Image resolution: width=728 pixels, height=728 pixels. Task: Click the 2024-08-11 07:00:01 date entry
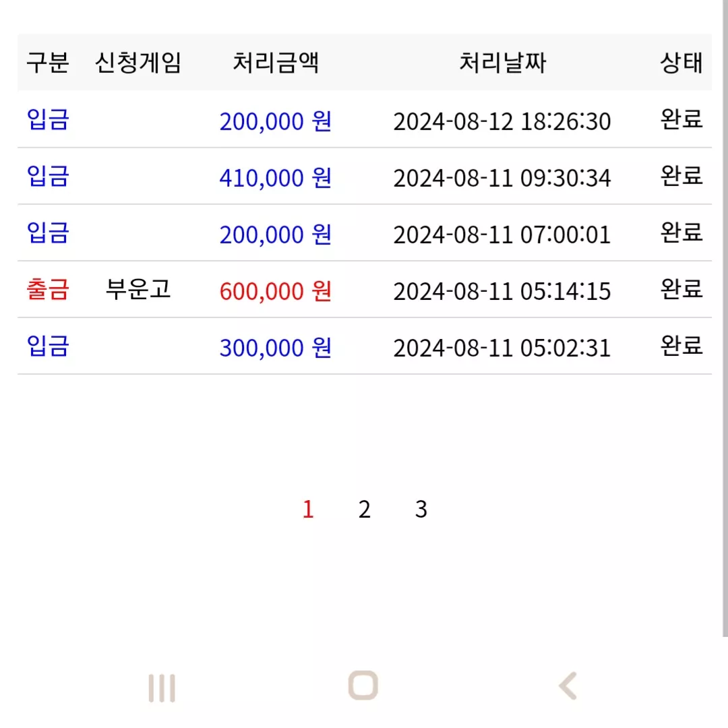[x=502, y=235]
